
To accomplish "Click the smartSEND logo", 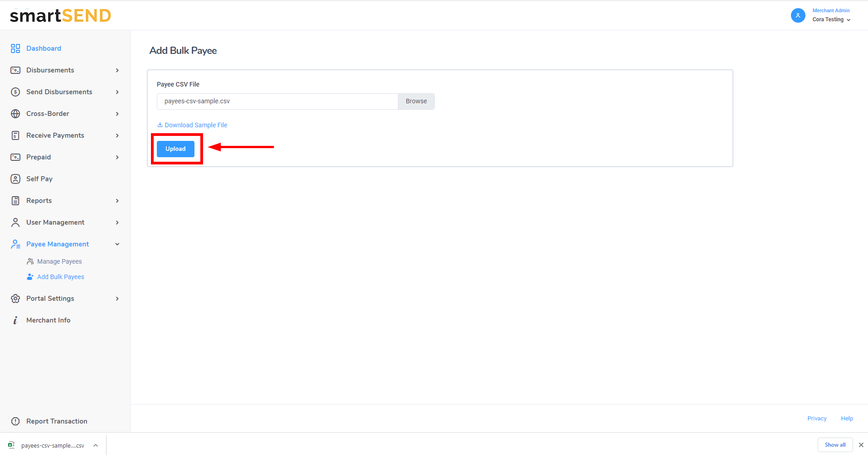I will coord(60,16).
